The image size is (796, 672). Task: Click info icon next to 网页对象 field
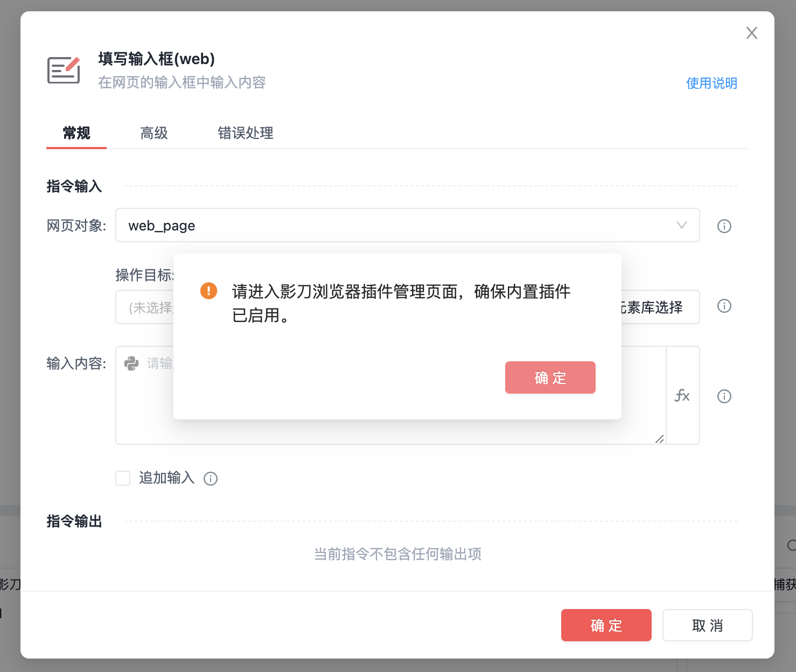[x=724, y=226]
